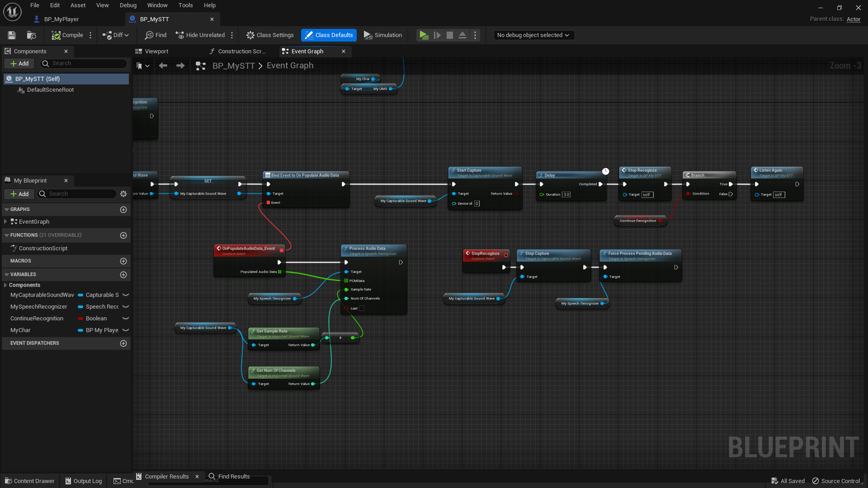The height and width of the screenshot is (488, 868).
Task: Open the No debug object selected dropdown
Action: coord(534,35)
